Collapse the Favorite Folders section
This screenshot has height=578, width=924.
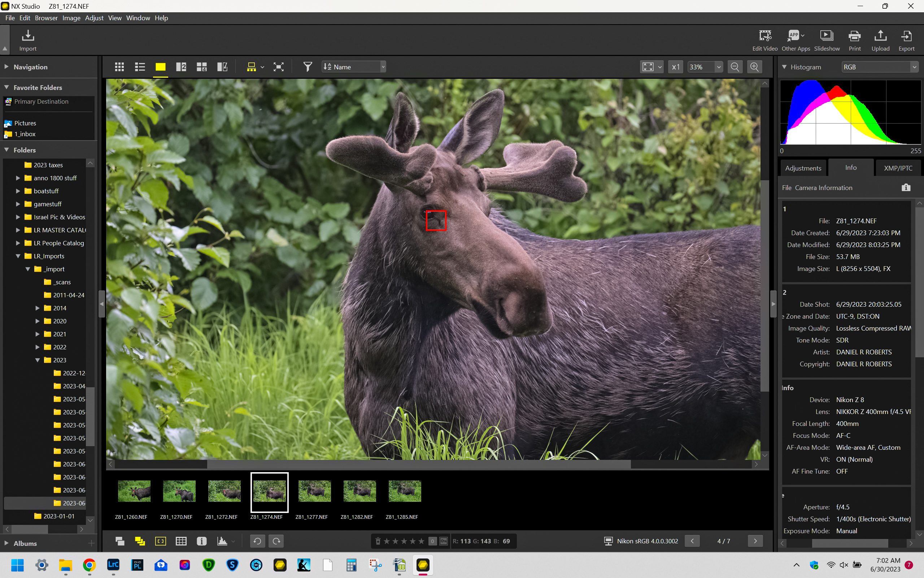click(x=6, y=87)
